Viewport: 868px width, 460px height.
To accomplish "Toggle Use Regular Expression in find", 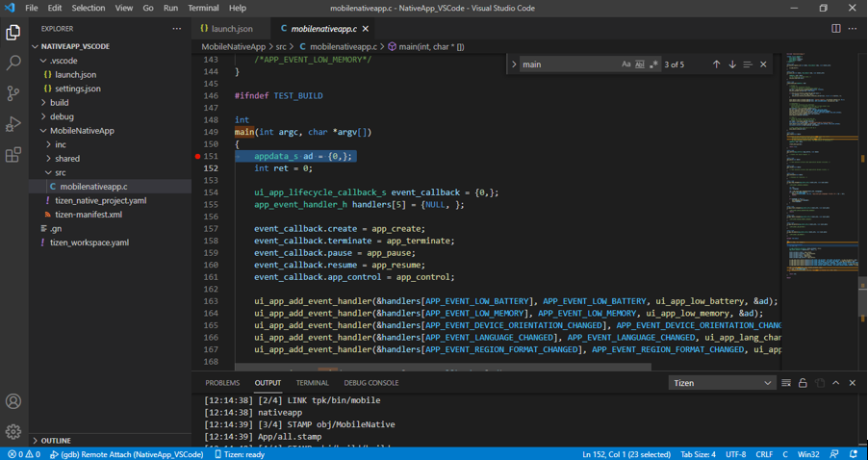I will pos(654,64).
